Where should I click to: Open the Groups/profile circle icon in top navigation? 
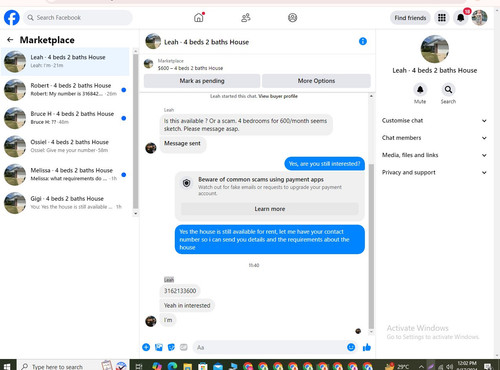pos(292,17)
